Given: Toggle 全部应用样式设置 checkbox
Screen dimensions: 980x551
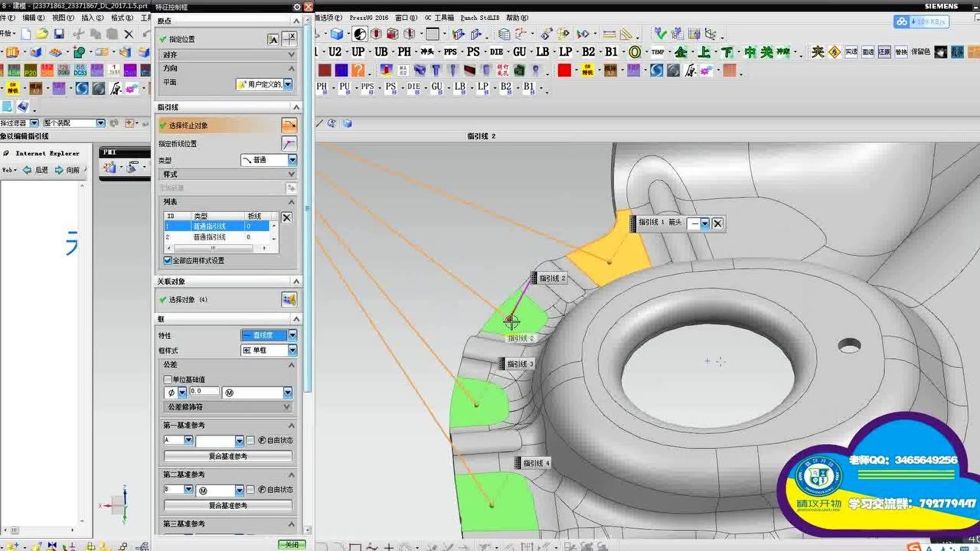Looking at the screenshot, I should (168, 260).
